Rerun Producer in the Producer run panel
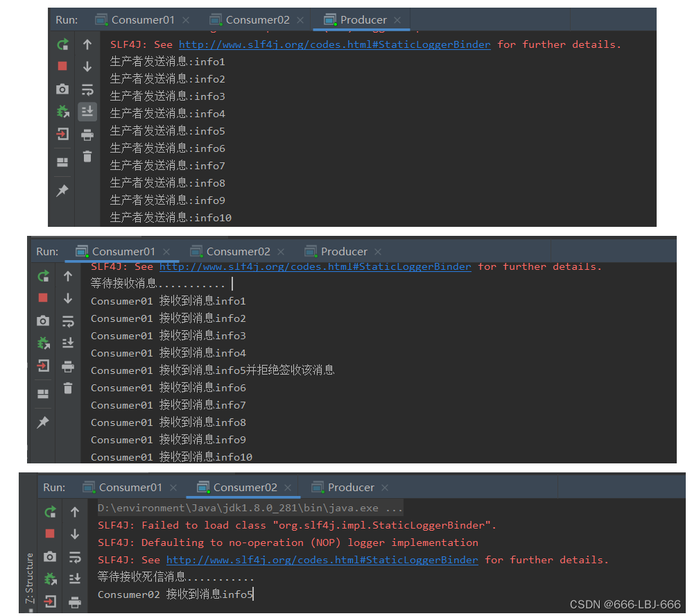This screenshot has height=616, width=692. 62,44
